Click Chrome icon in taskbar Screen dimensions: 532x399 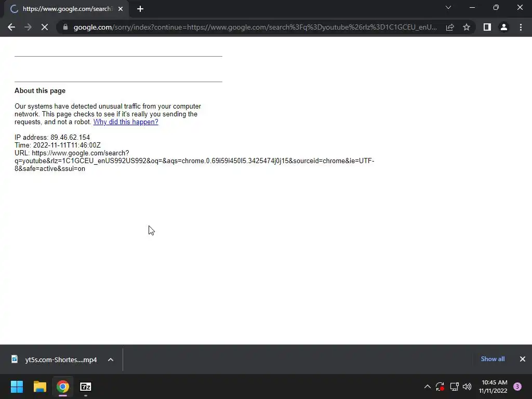click(63, 387)
